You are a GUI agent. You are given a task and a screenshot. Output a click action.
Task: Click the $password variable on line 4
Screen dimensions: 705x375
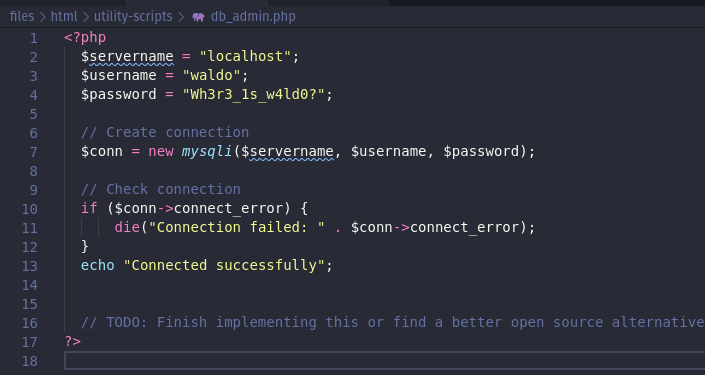tap(119, 94)
